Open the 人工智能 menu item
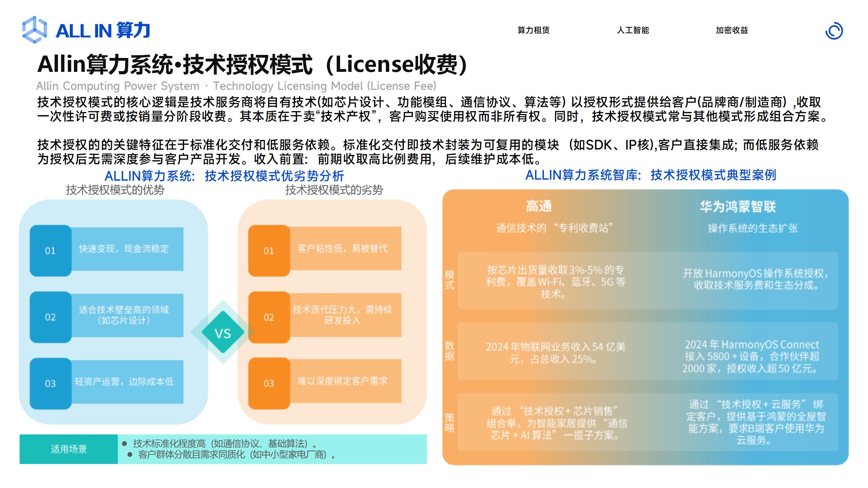 tap(633, 30)
